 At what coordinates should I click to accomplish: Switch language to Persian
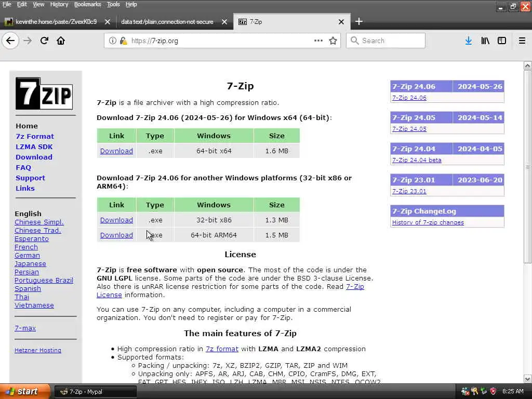click(26, 272)
